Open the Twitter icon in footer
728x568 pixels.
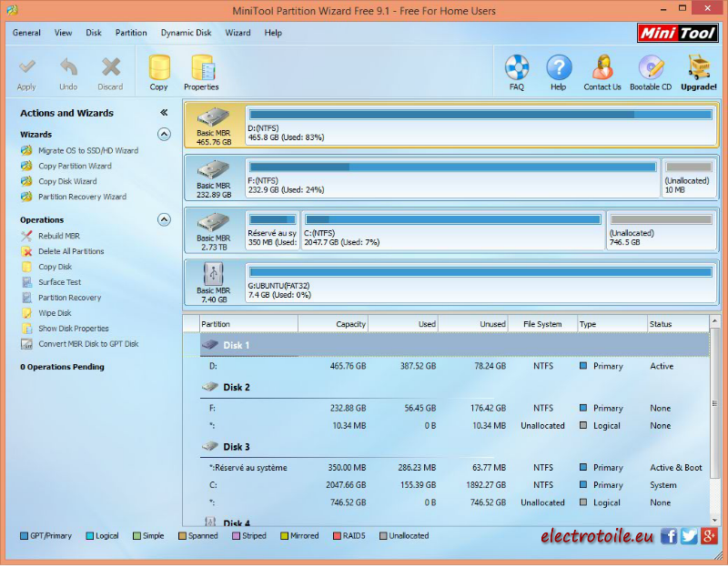(689, 536)
